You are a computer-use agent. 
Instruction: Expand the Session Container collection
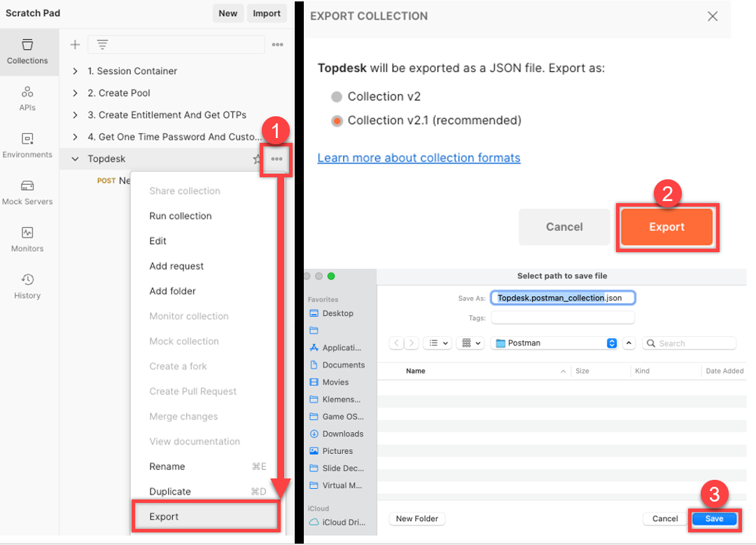[x=74, y=71]
